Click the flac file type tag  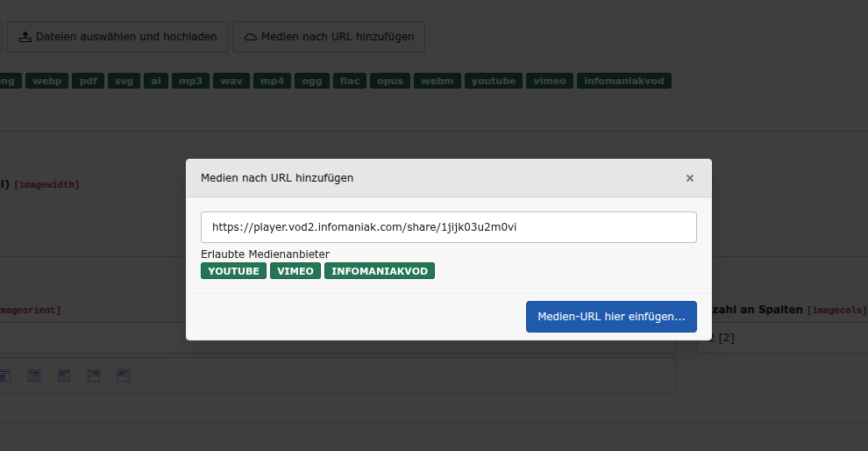(x=349, y=81)
